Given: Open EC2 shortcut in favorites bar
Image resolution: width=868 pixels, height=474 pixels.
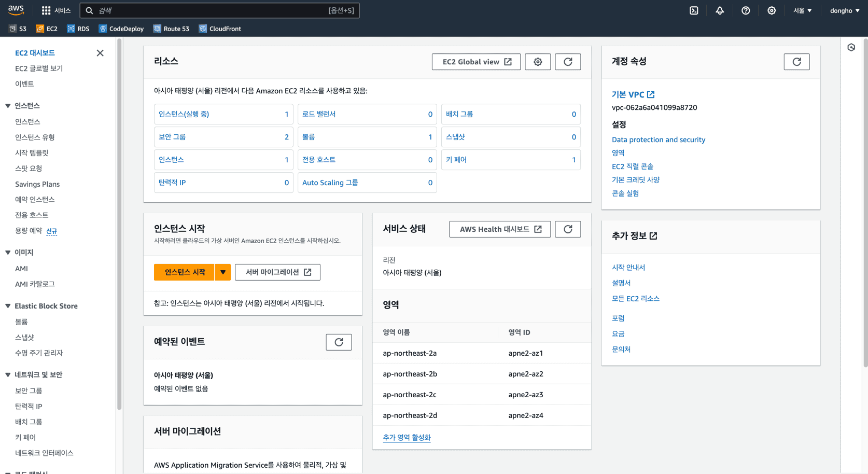Looking at the screenshot, I should click(47, 29).
